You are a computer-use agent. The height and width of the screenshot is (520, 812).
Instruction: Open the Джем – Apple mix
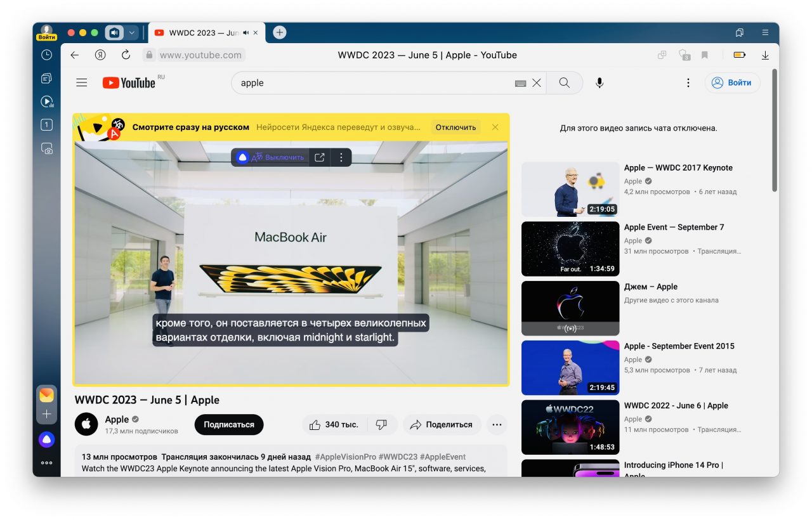[x=570, y=308]
